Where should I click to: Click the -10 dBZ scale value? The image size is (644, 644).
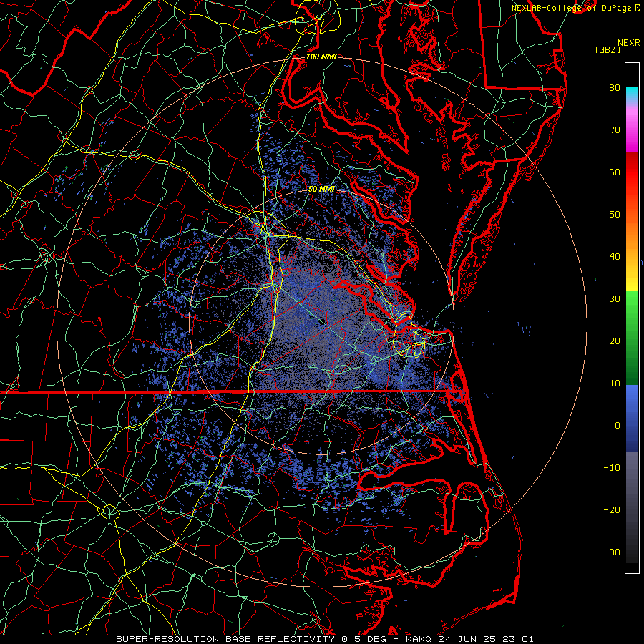point(612,468)
